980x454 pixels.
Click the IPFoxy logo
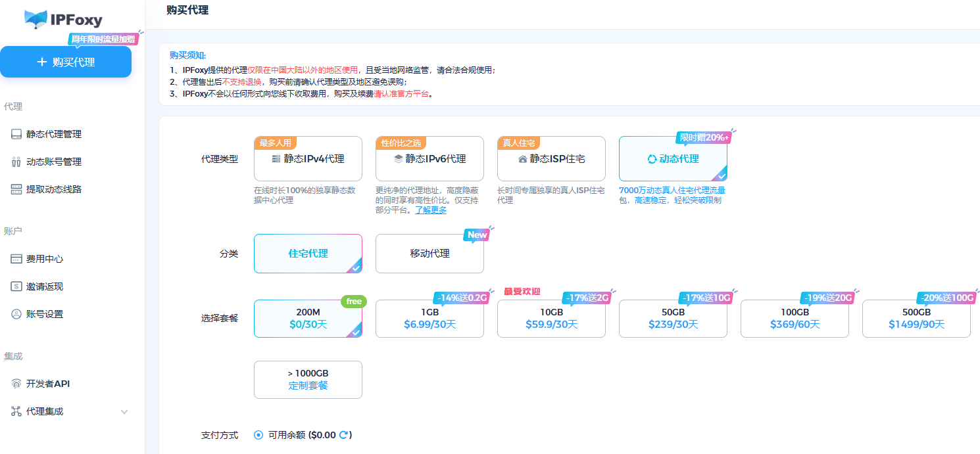63,19
